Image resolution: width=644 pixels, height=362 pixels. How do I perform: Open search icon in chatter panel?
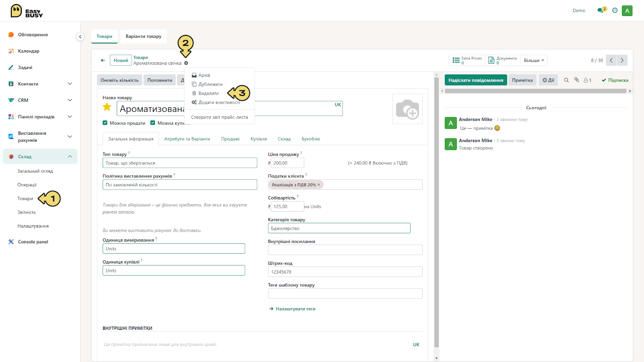566,80
